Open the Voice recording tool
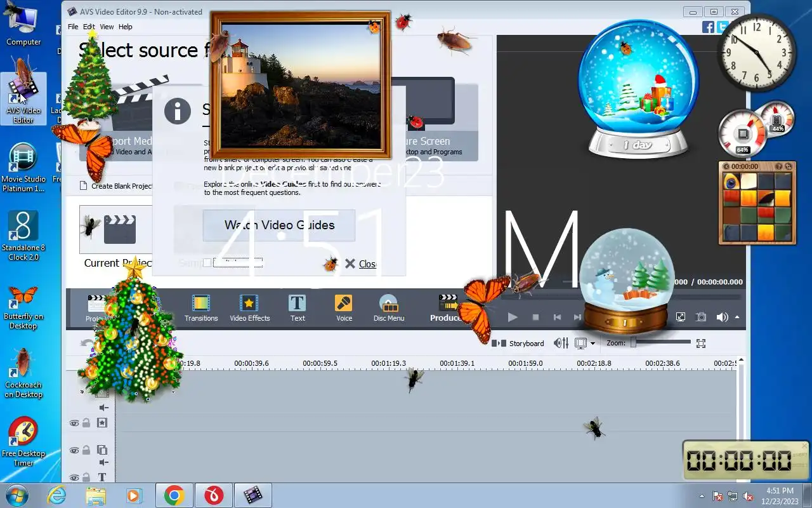 point(344,308)
